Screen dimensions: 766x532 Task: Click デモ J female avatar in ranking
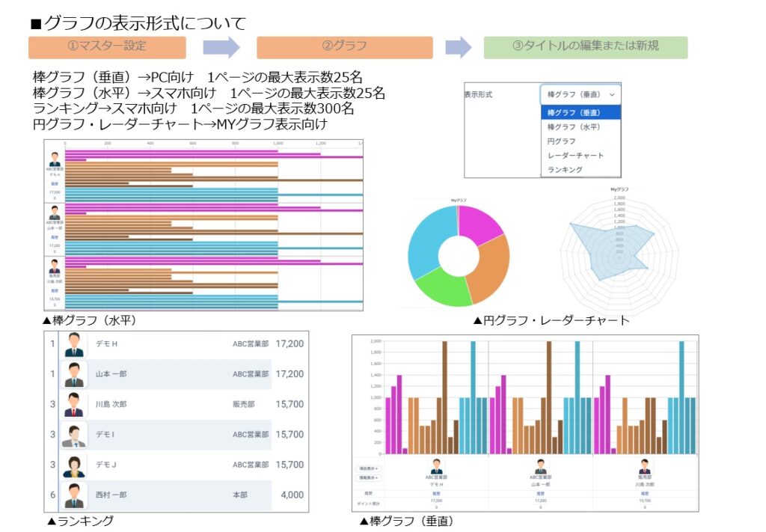pyautogui.click(x=73, y=465)
